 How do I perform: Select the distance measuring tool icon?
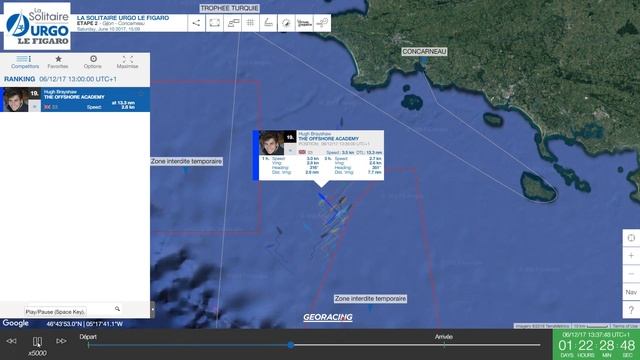pos(268,23)
